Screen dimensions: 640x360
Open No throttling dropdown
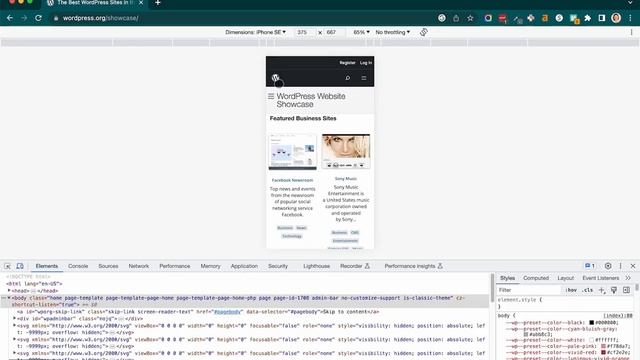[392, 32]
